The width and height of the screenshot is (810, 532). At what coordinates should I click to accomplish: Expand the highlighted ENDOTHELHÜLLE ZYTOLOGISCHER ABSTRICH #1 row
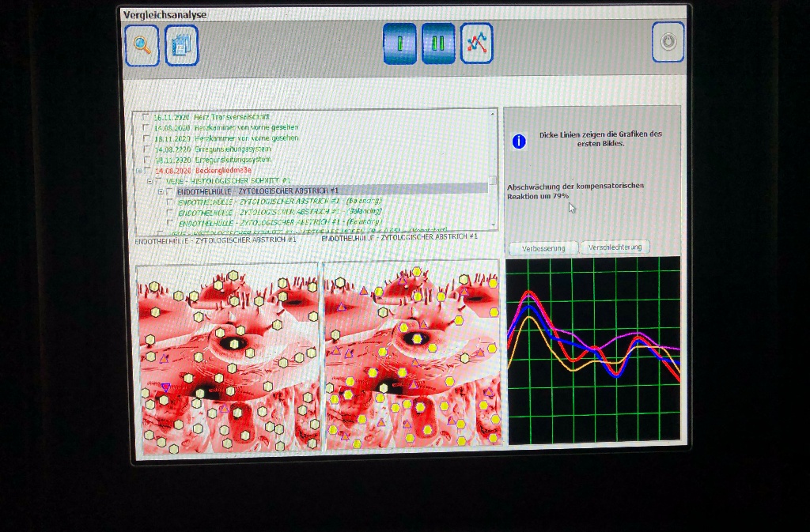(x=161, y=191)
